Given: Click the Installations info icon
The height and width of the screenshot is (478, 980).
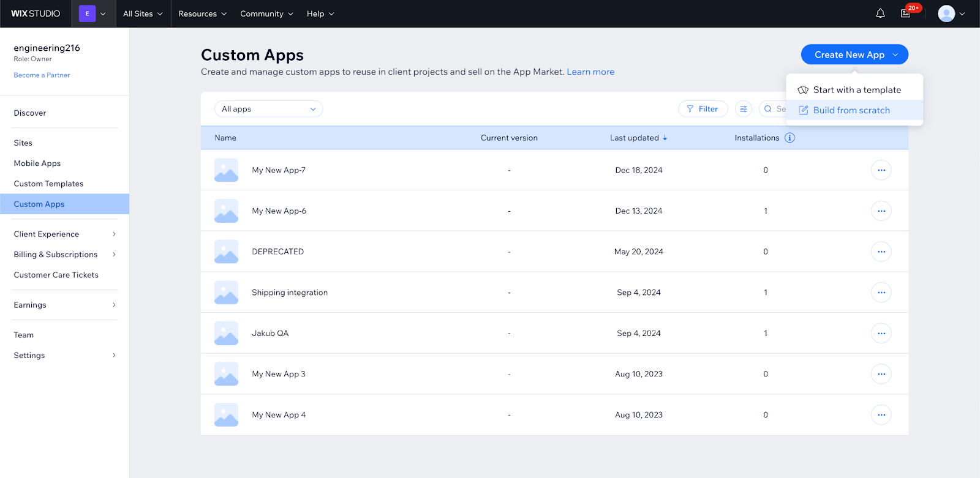Looking at the screenshot, I should [x=790, y=138].
